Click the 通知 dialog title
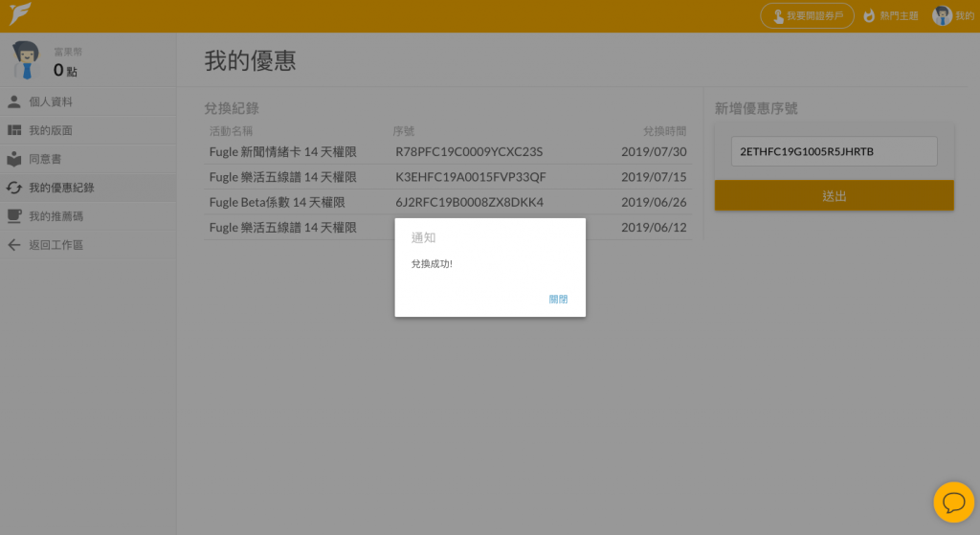Screen dimensions: 980x535 [423, 237]
